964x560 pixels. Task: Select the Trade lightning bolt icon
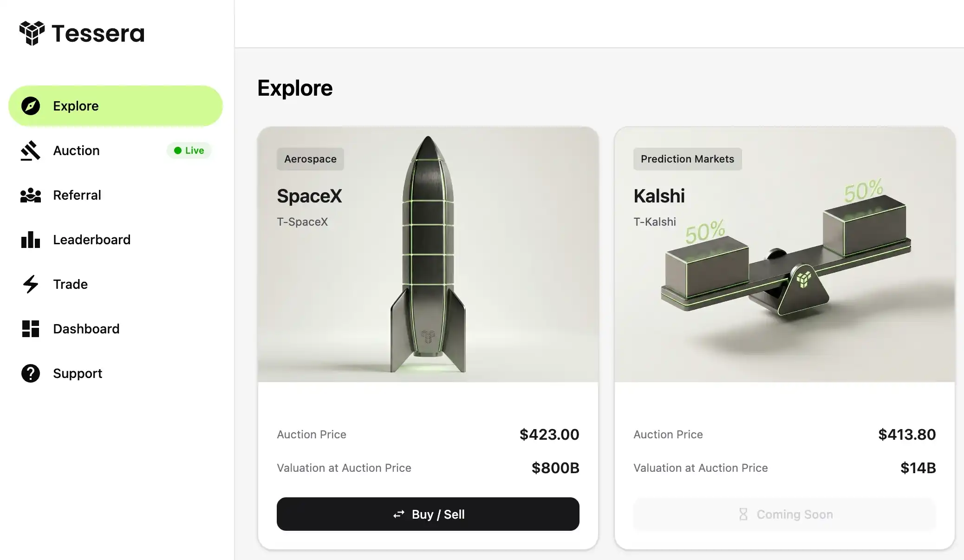tap(30, 284)
